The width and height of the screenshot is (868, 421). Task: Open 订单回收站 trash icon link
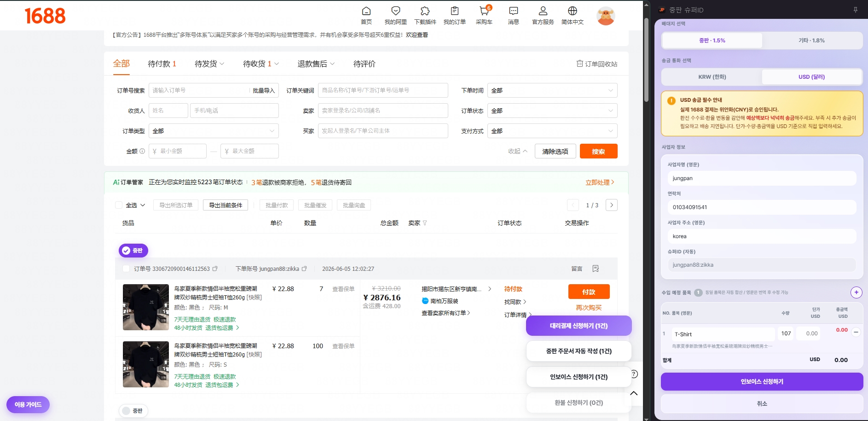click(x=597, y=64)
